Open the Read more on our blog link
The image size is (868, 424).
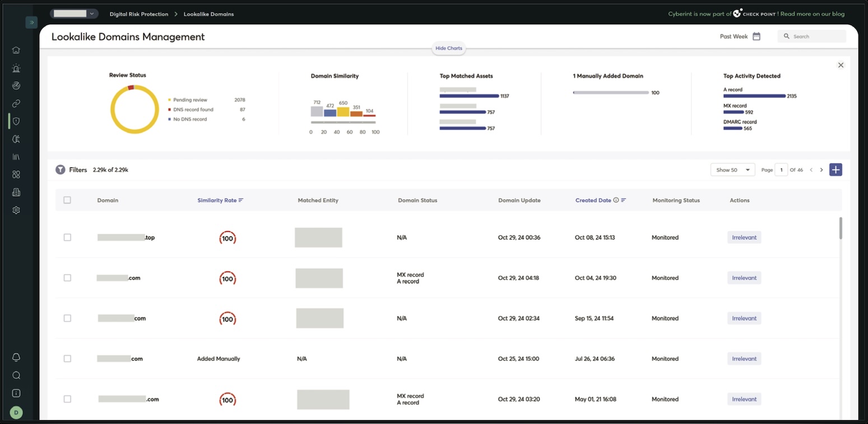[x=813, y=14]
